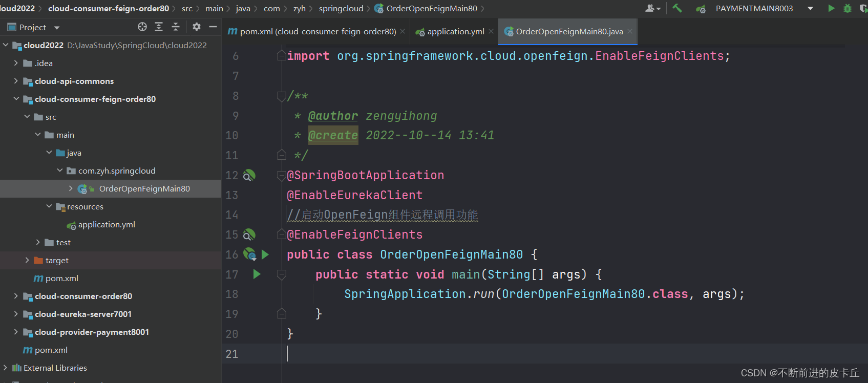Click SpringApplication in line 18
Image resolution: width=868 pixels, height=383 pixels.
point(405,294)
